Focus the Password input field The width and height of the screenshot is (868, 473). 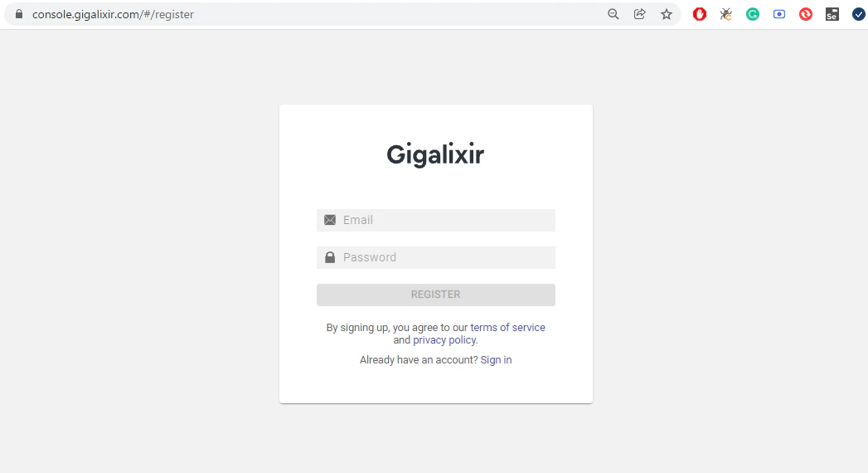click(x=436, y=257)
